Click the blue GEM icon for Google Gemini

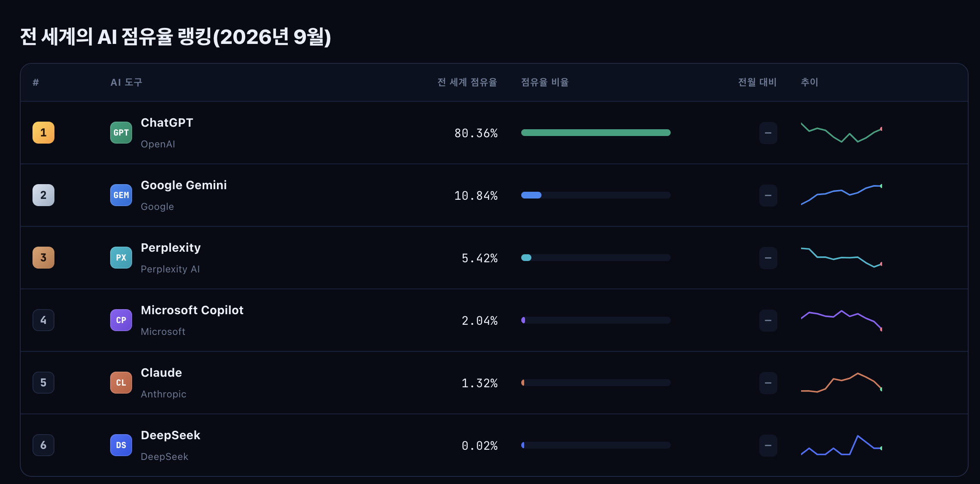point(121,195)
